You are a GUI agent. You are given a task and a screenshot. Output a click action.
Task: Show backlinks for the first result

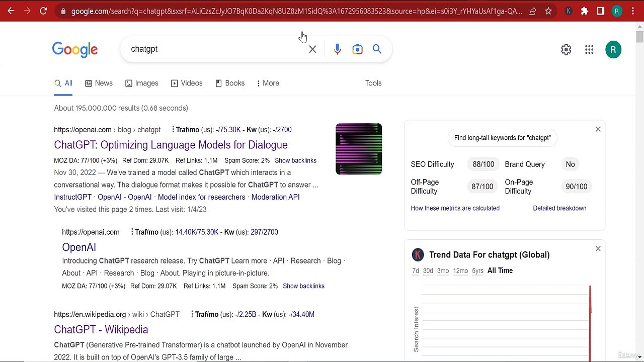[x=295, y=160]
